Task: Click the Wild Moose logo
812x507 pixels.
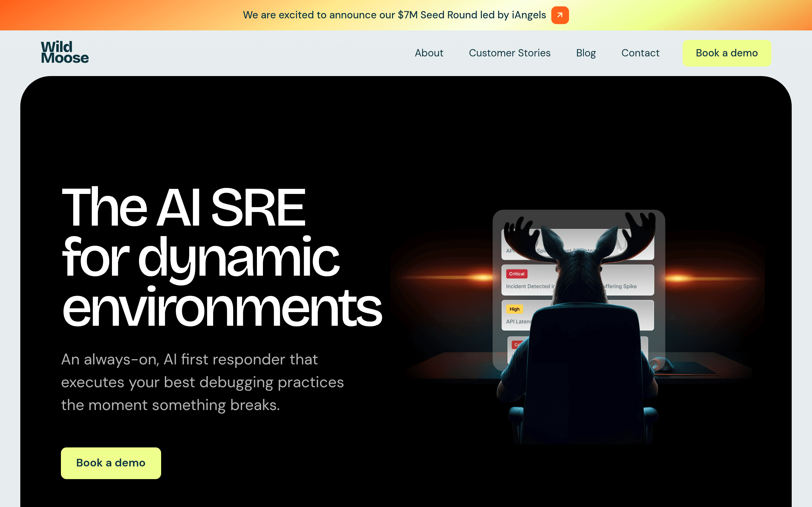Action: (65, 52)
